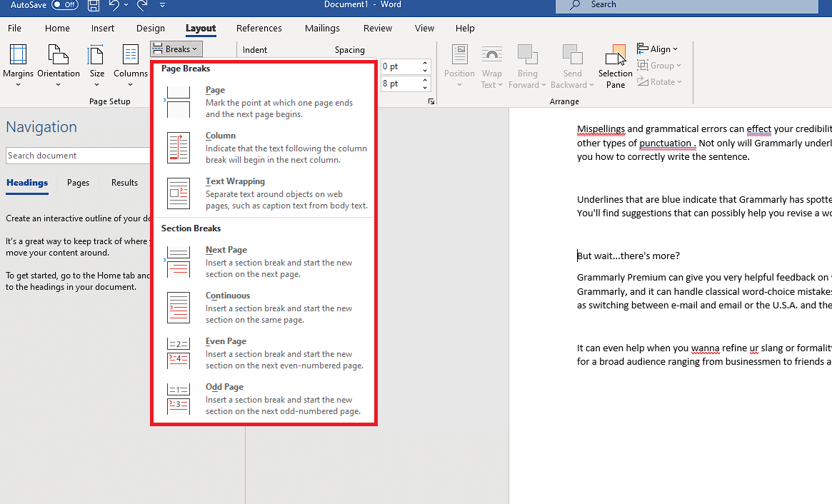Open the Mailings ribbon tab
Image resolution: width=832 pixels, height=504 pixels.
[x=322, y=29]
